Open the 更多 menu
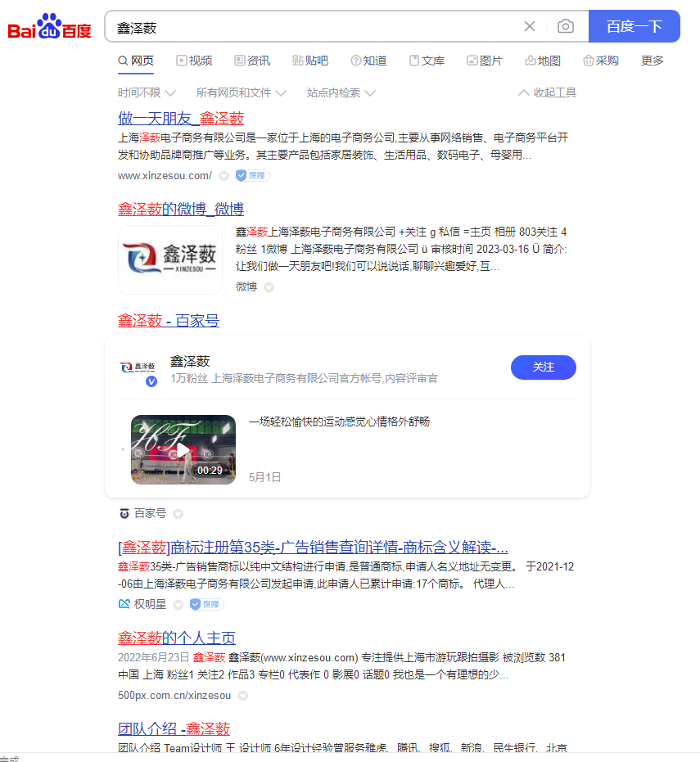 pos(653,61)
